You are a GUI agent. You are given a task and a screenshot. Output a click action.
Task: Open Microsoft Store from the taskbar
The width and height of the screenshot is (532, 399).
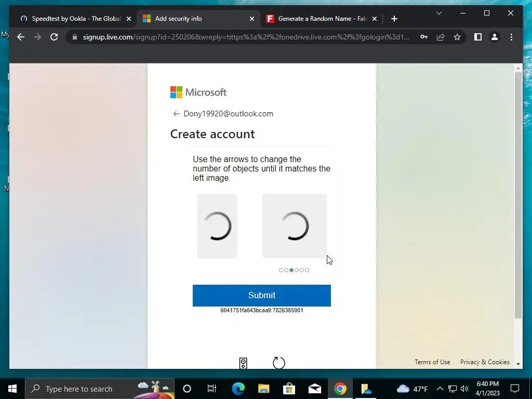tap(289, 389)
